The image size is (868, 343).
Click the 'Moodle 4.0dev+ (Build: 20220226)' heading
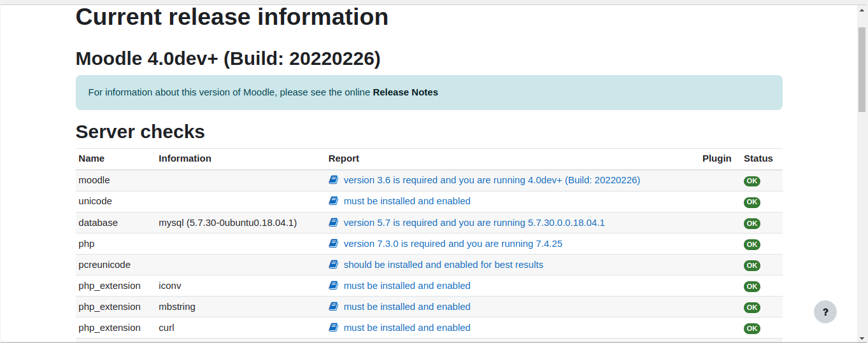point(228,59)
